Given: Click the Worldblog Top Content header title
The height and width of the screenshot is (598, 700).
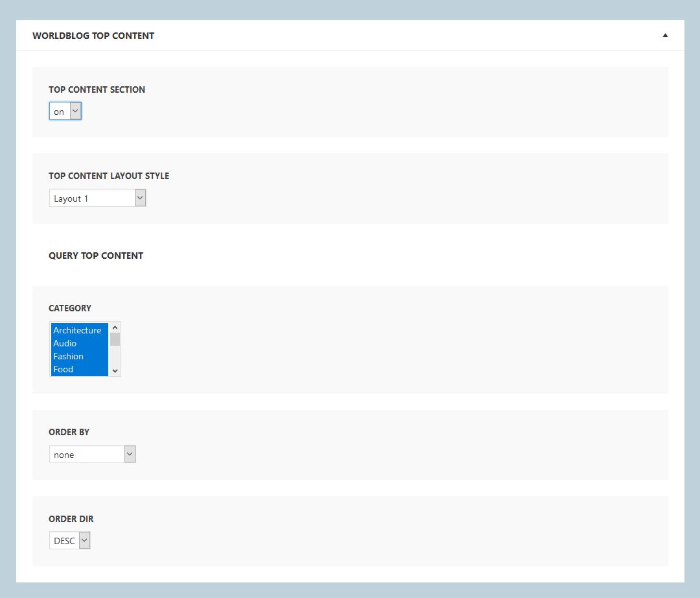Looking at the screenshot, I should (93, 36).
